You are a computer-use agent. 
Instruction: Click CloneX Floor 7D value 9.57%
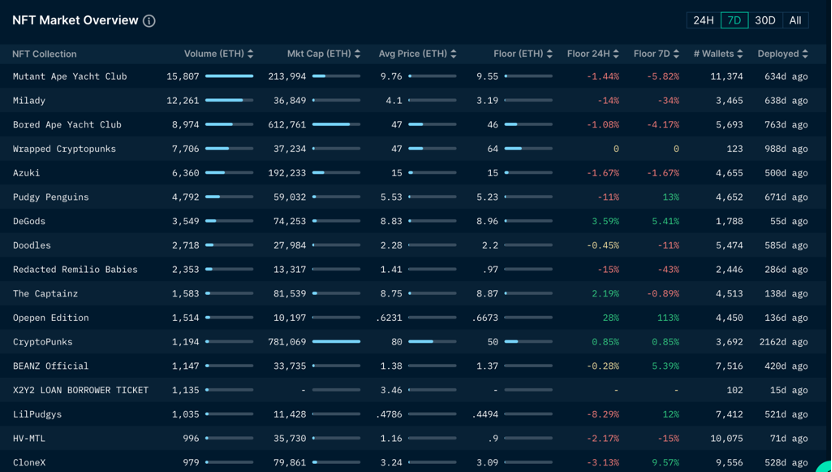[x=665, y=462]
